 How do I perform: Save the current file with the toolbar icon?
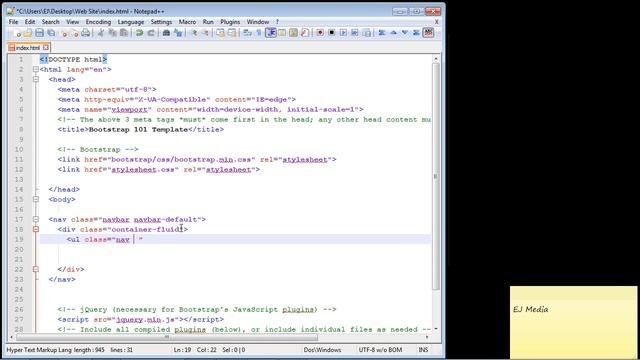coord(39,33)
